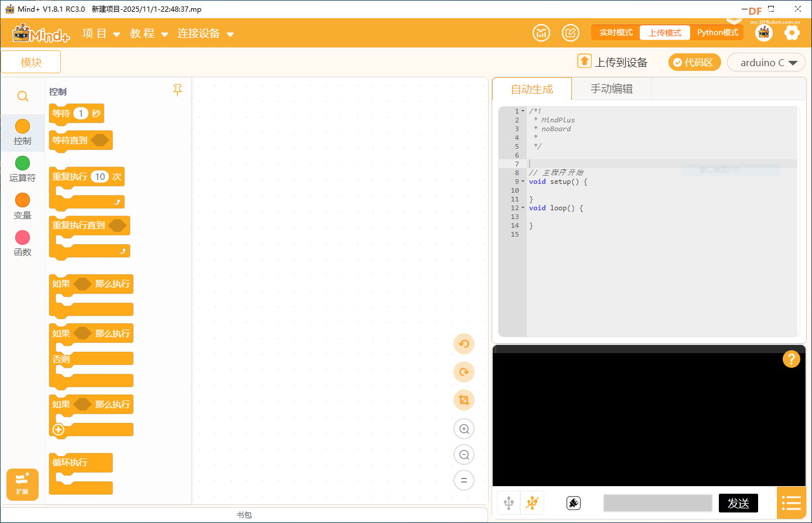Toggle the 代码区 code area checkbox
The width and height of the screenshot is (812, 523).
(694, 63)
